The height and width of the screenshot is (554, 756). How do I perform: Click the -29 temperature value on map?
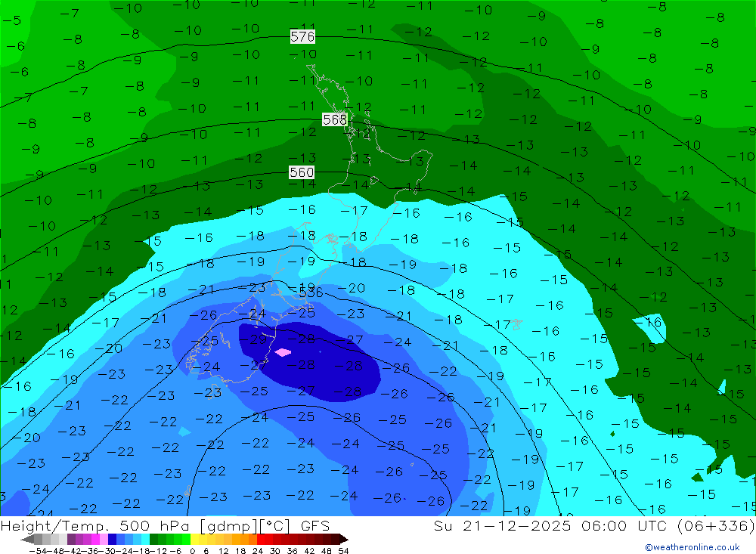(253, 339)
